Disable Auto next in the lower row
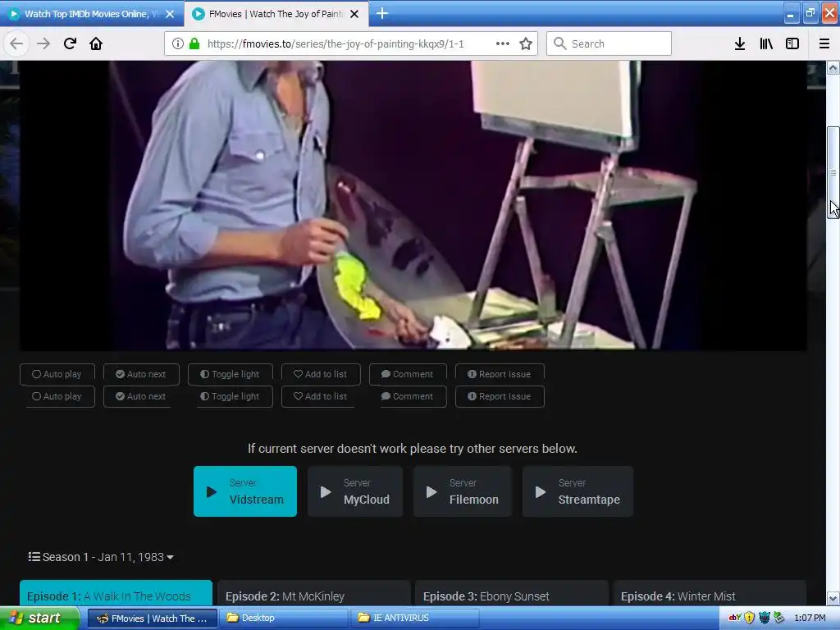The height and width of the screenshot is (630, 840). click(141, 396)
